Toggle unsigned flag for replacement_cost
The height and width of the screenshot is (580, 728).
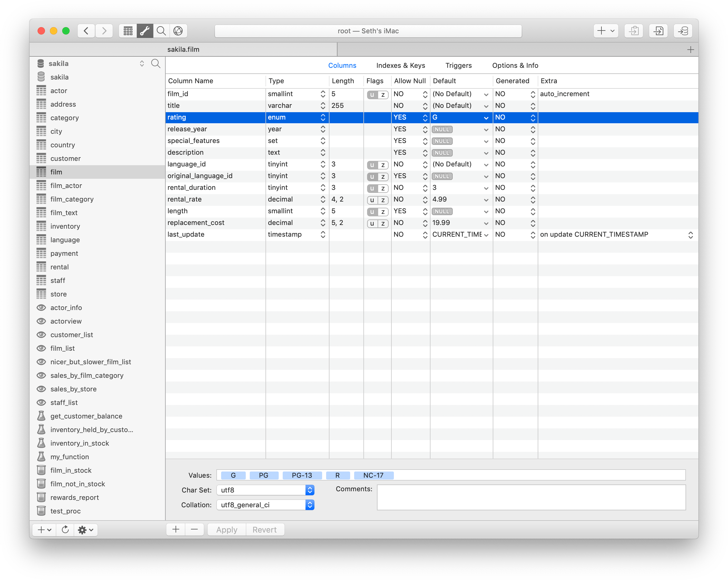pos(372,223)
